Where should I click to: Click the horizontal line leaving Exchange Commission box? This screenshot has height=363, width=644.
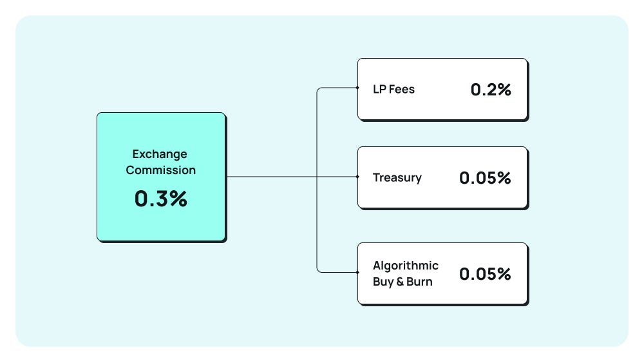(270, 177)
